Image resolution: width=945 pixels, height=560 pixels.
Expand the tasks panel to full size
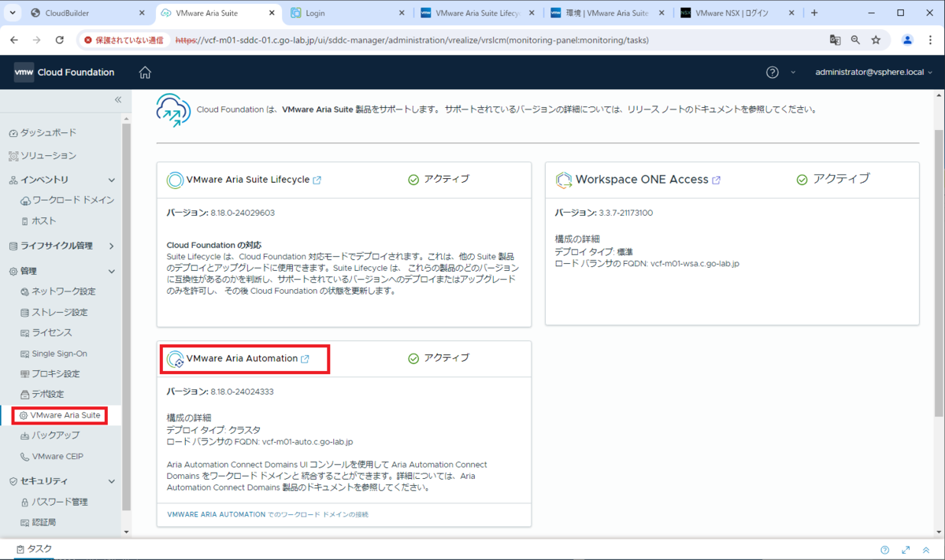point(906,550)
